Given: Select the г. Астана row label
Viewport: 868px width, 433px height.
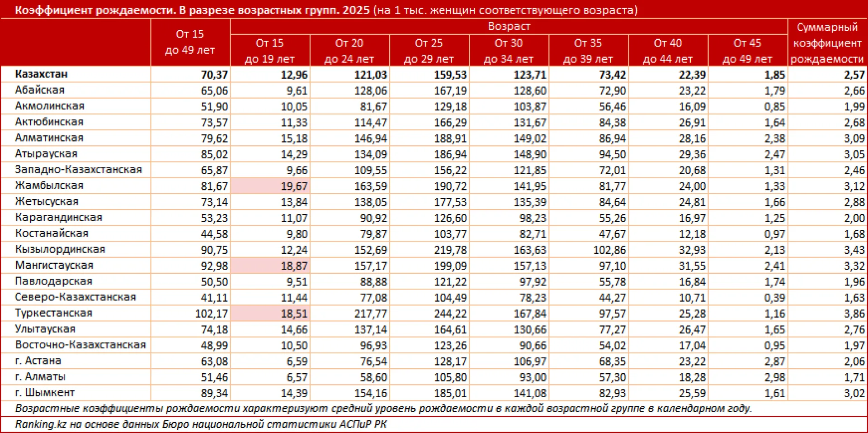Looking at the screenshot, I should [x=38, y=361].
